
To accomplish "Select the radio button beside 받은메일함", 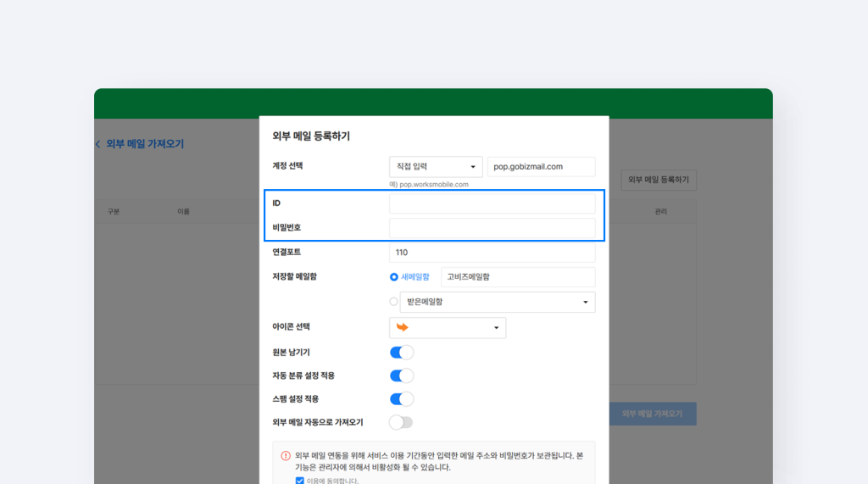I will tap(393, 302).
